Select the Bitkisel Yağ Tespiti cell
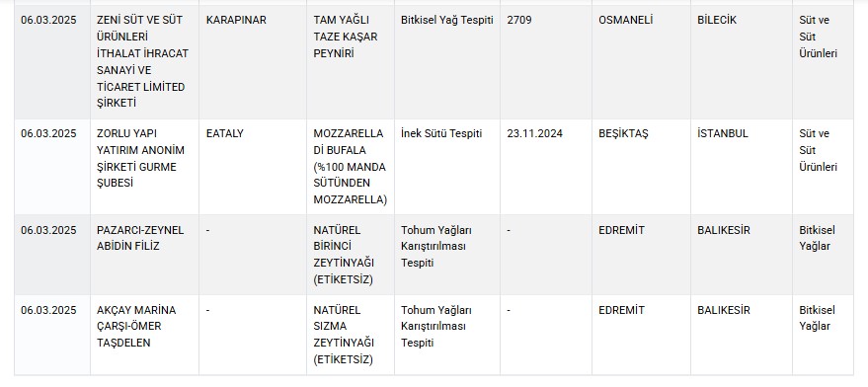This screenshot has height=387, width=868. [x=446, y=62]
